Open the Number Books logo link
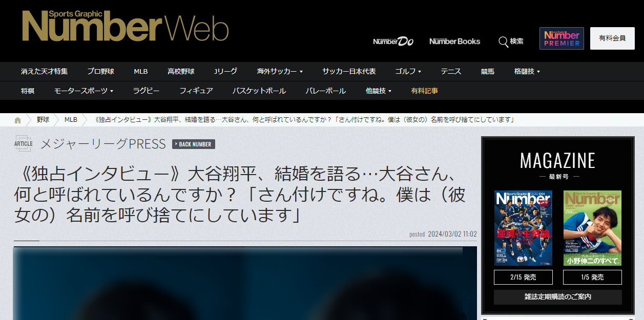The width and height of the screenshot is (644, 320). point(455,41)
